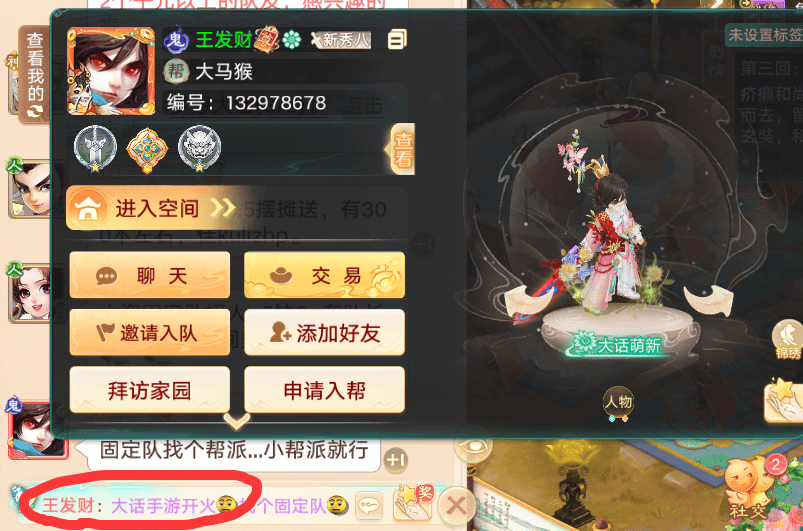Click the 交易 trade button
The height and width of the screenshot is (531, 803).
click(325, 275)
